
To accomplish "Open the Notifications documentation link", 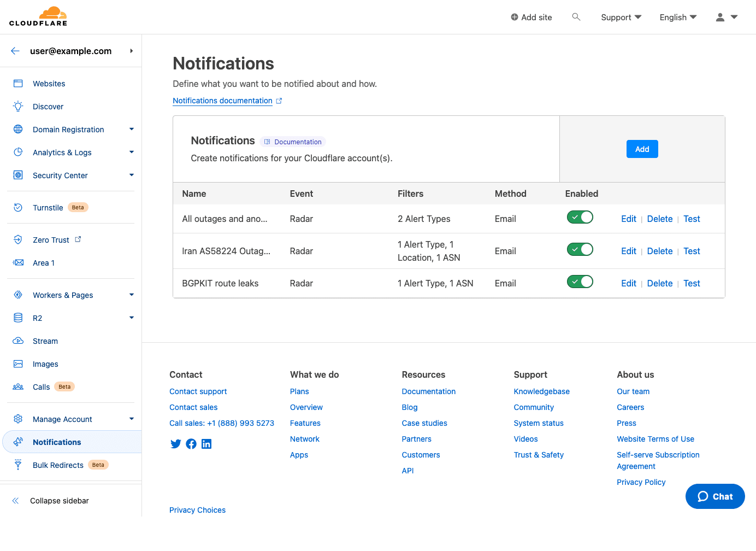I will click(222, 101).
